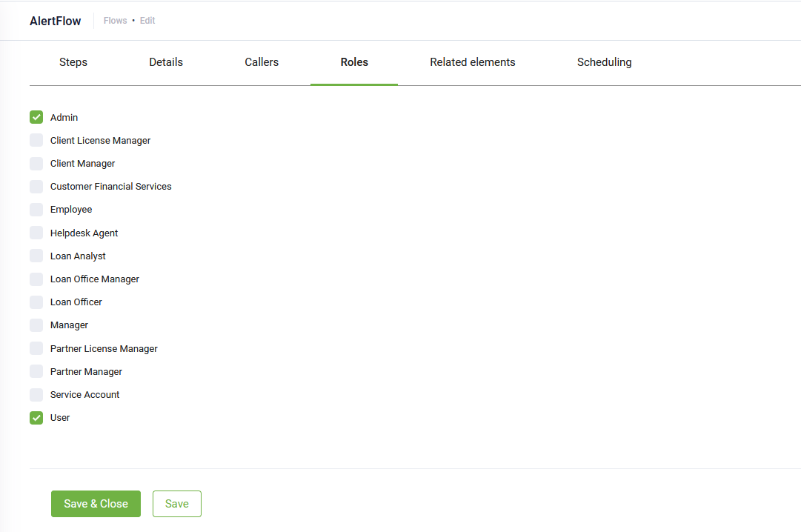
Task: Open the Related elements tab
Action: click(472, 62)
